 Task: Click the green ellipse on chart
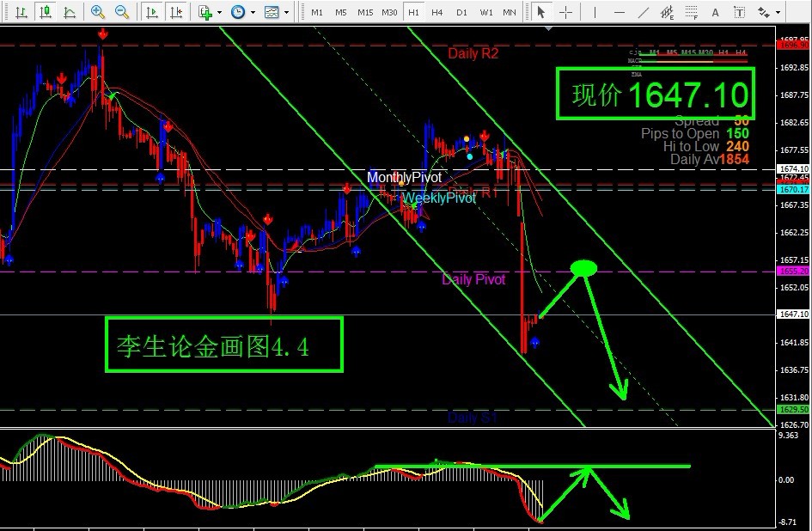584,268
